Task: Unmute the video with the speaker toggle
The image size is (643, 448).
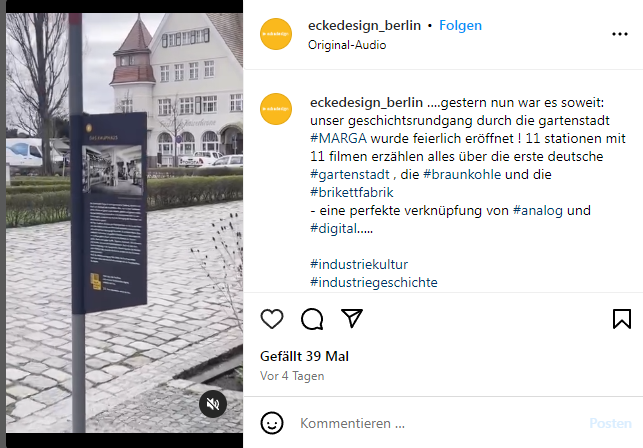Action: tap(213, 404)
